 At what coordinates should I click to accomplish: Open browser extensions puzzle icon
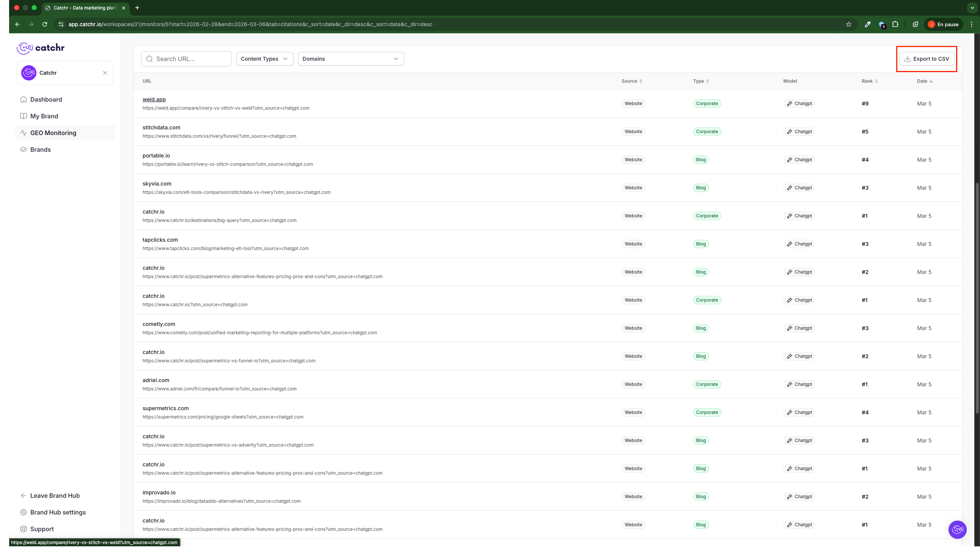coord(895,24)
